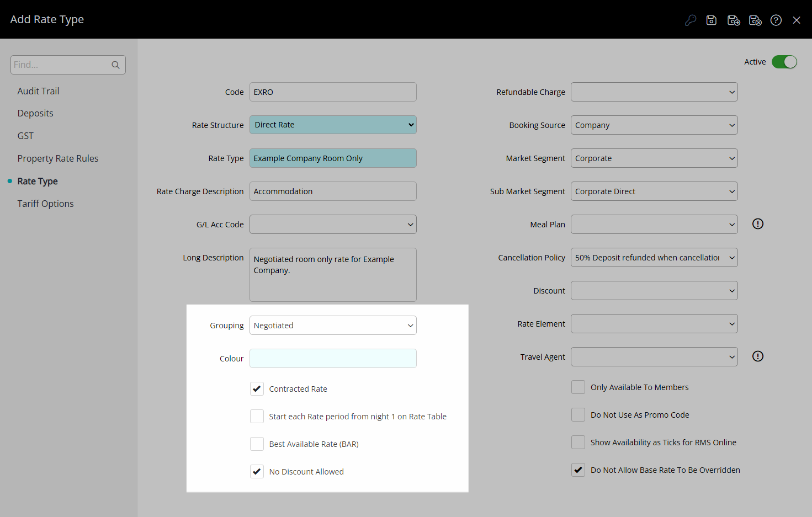The image size is (812, 517).
Task: Click the Long Description text area
Action: [333, 275]
